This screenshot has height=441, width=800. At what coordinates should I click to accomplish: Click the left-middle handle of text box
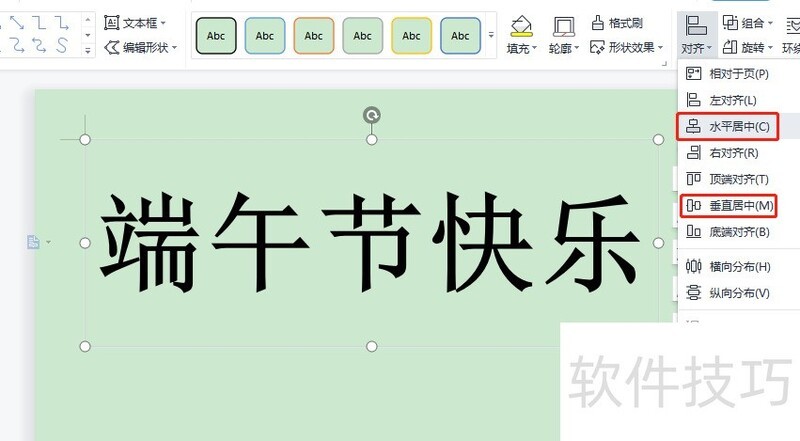(85, 243)
